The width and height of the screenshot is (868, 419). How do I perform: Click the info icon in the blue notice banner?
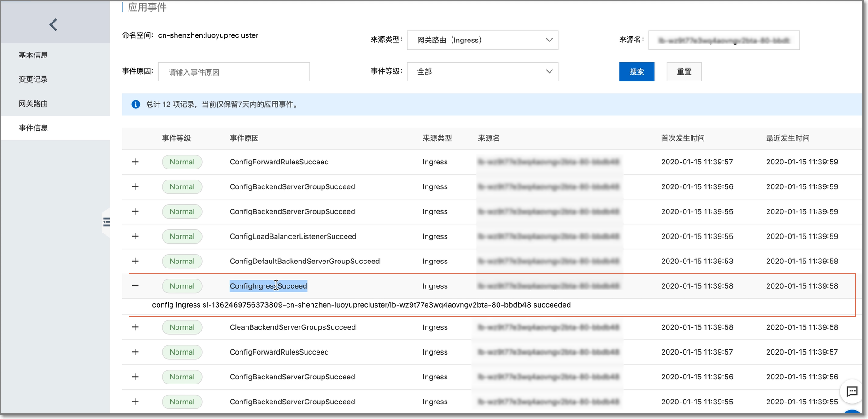tap(135, 105)
